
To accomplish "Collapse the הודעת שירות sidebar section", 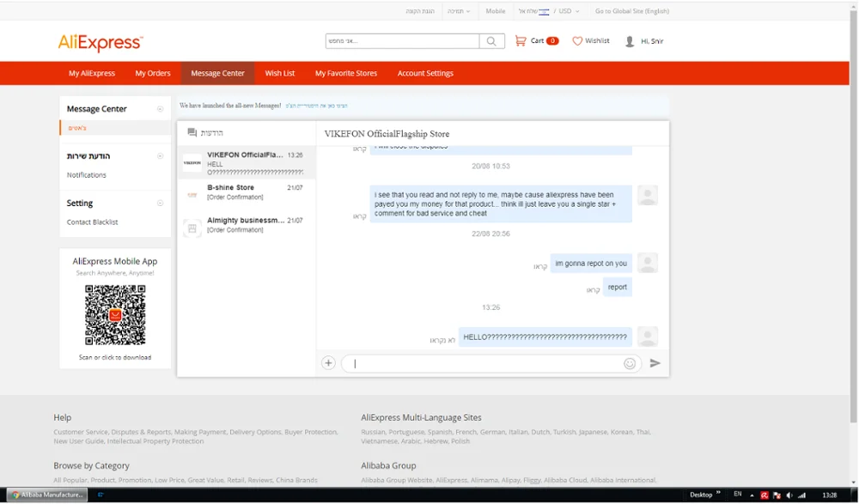I will click(x=160, y=156).
